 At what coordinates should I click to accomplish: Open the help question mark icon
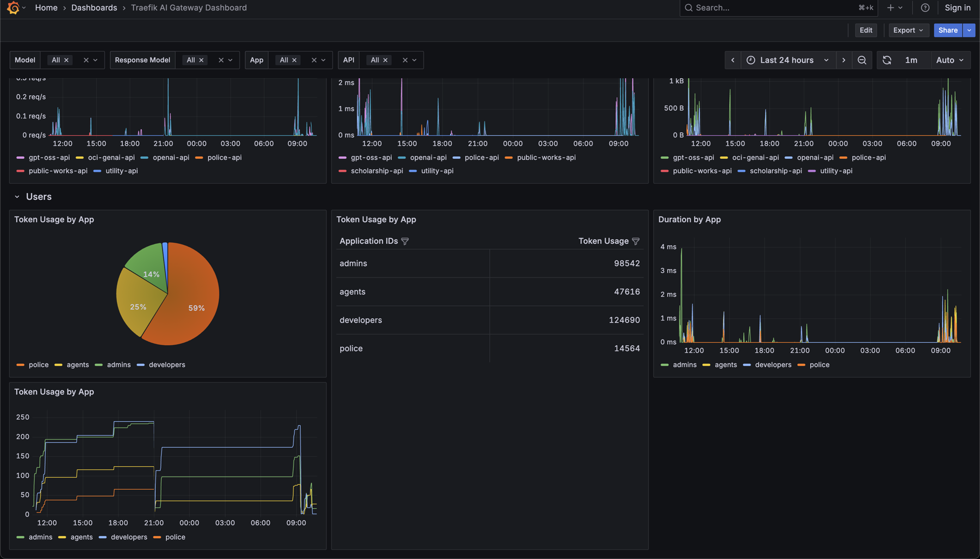(925, 8)
